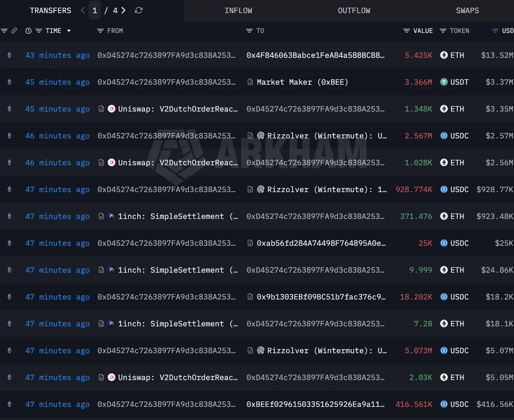Open the 43 minutes ago transaction
Viewport: 514px width, 420px height.
[57, 55]
